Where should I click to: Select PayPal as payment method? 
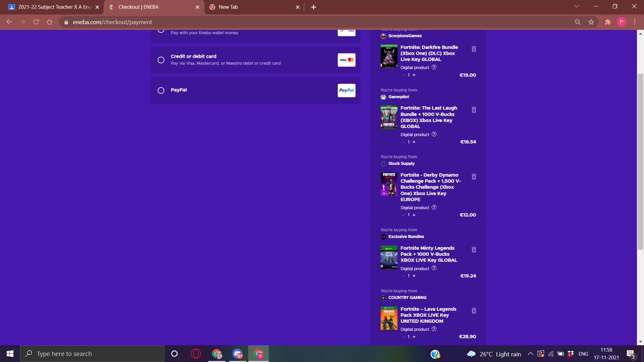point(161,91)
